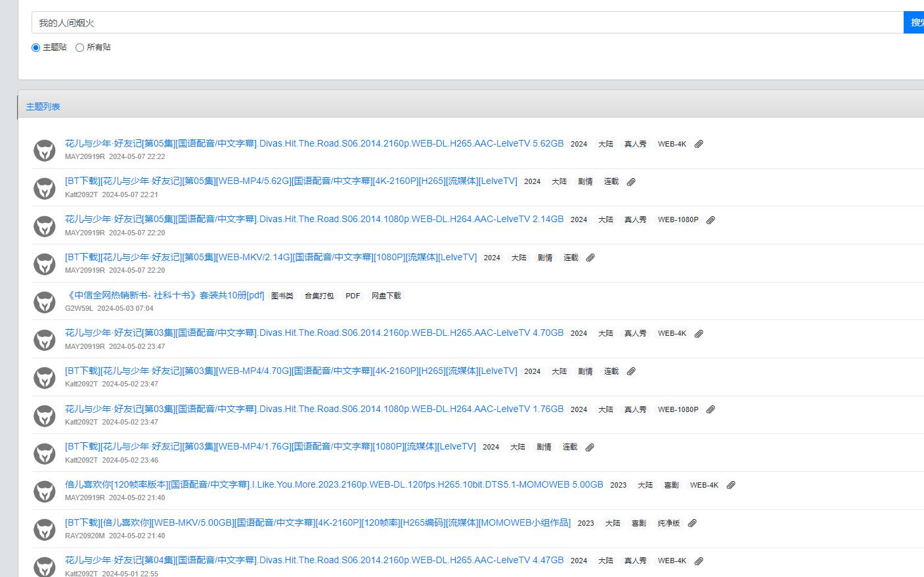
Task: Click attachment icon on 第04集 4.47GB row
Action: pos(699,561)
